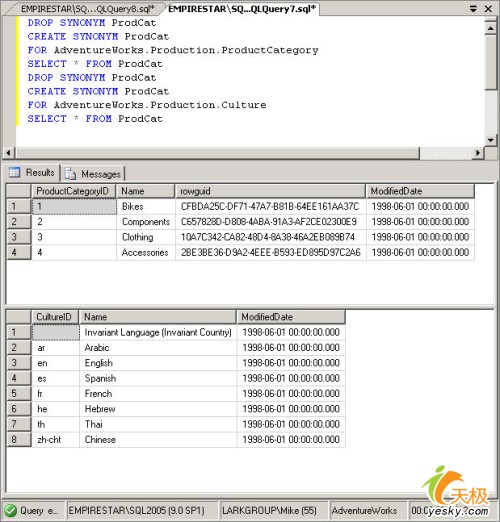
Task: Select the French cell
Action: point(158,394)
